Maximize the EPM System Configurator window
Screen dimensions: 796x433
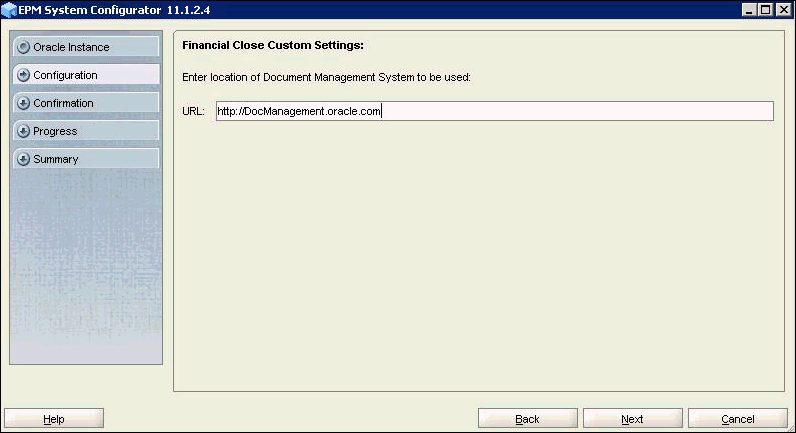[x=766, y=10]
